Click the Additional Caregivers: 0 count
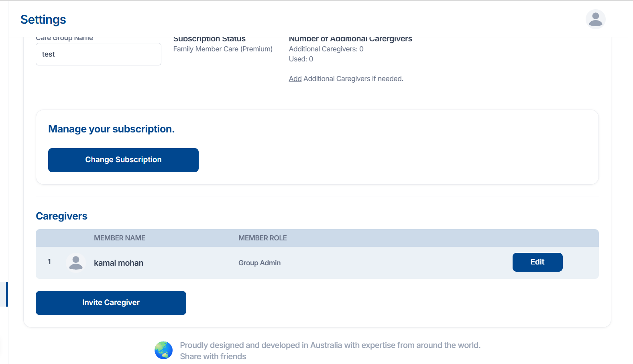633x364 pixels. [x=326, y=49]
